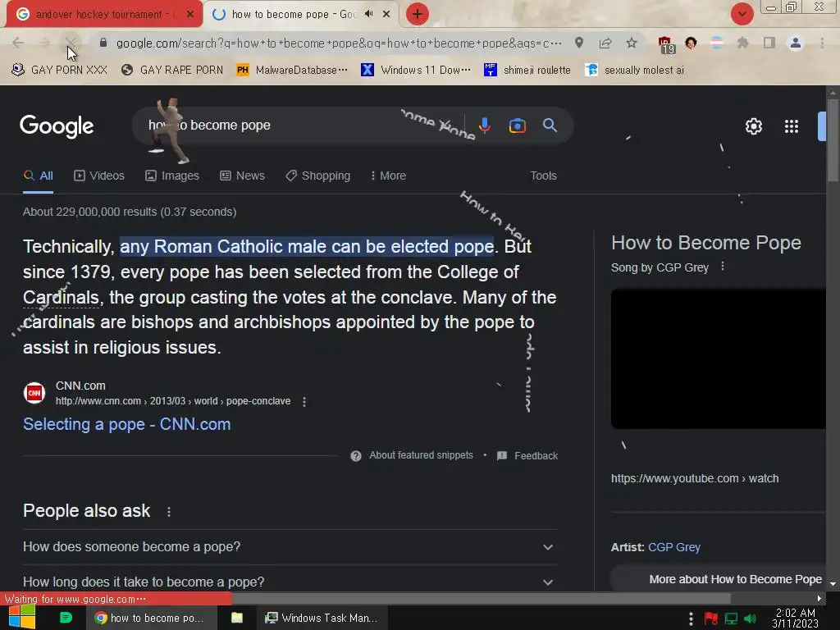
Task: Open Google Lens camera search
Action: pos(517,126)
